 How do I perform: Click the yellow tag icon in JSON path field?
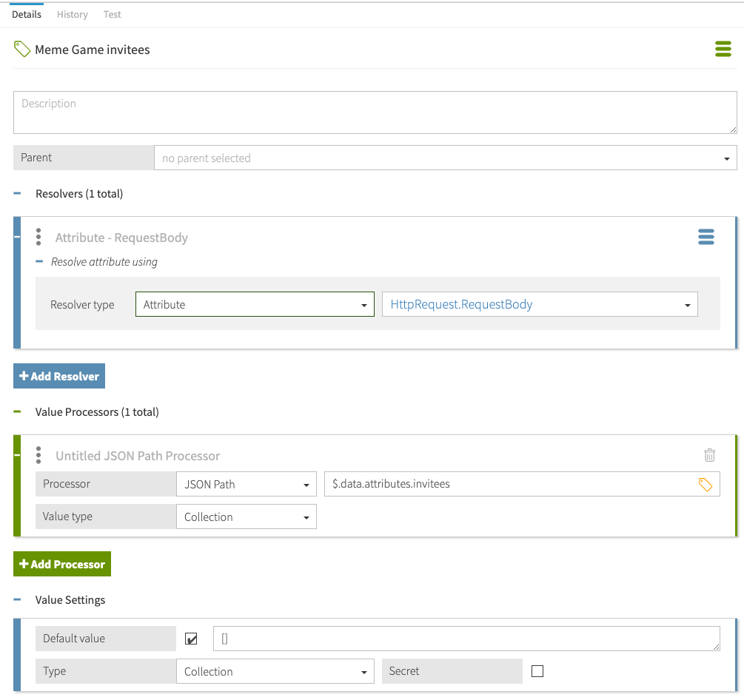pyautogui.click(x=705, y=484)
